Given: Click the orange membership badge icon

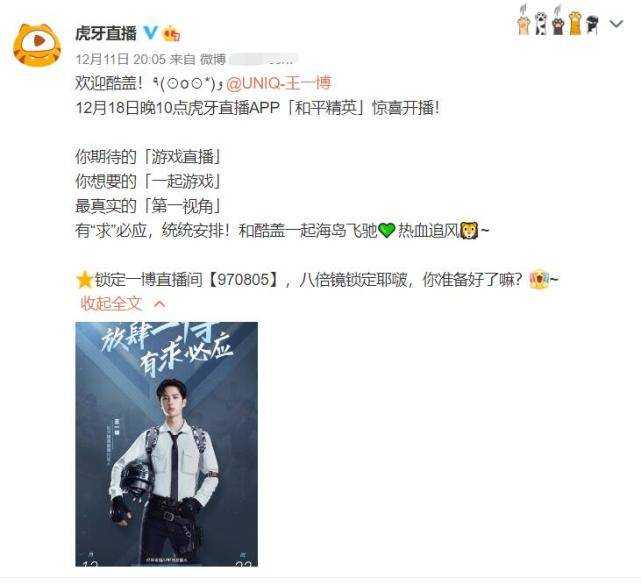Looking at the screenshot, I should (x=171, y=33).
